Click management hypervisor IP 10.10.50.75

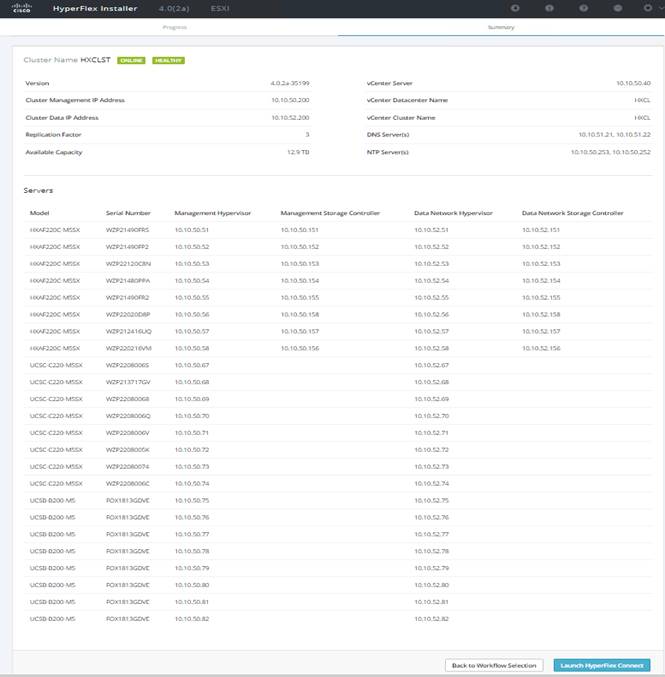click(192, 500)
